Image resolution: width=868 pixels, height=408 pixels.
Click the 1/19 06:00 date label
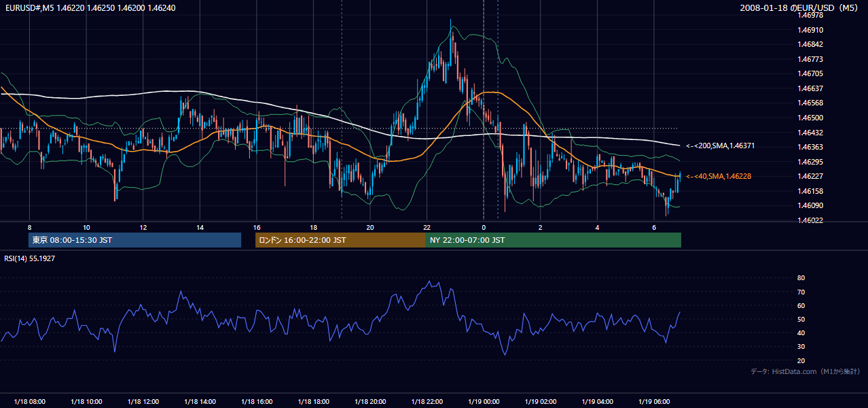click(x=653, y=401)
